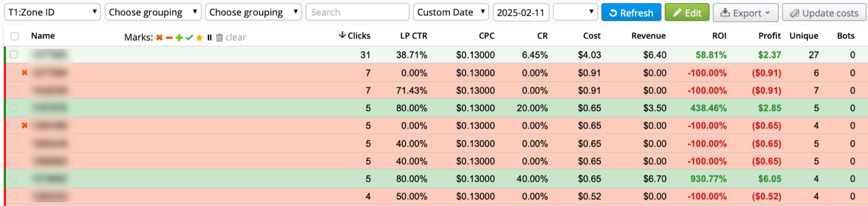Click the 40.00% CR value
This screenshot has height=206, width=868.
pos(532,179)
